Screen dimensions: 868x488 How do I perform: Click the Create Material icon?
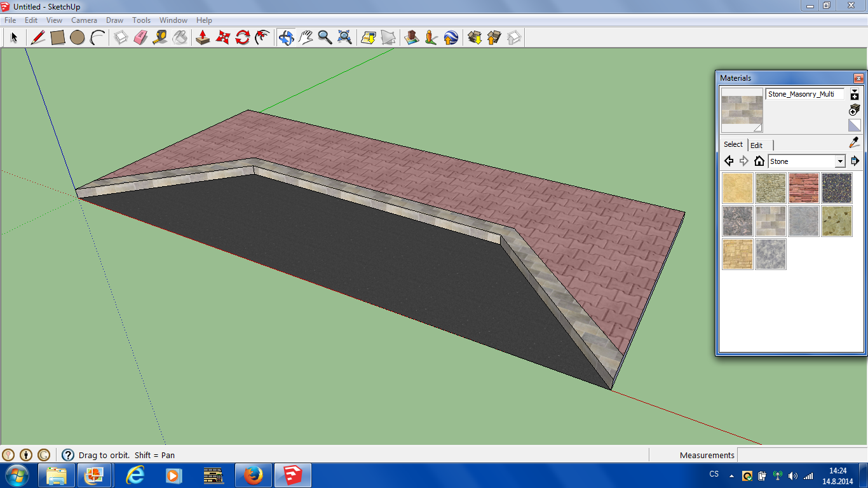pos(855,110)
